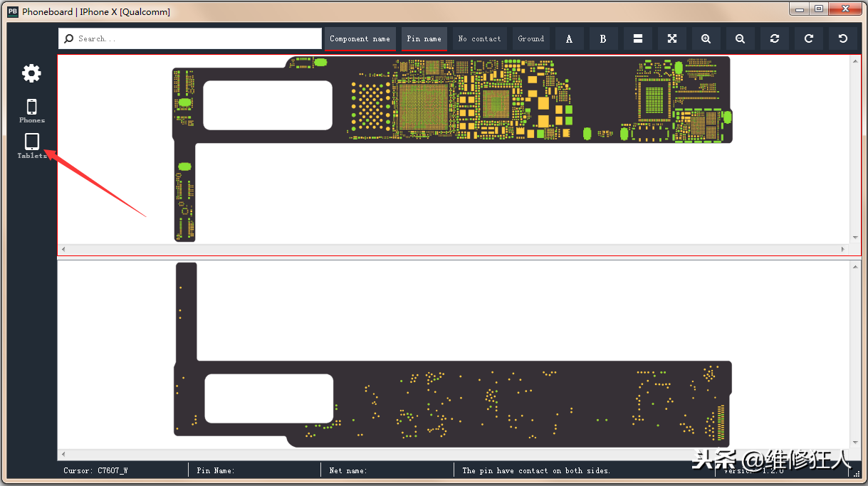
Task: Focus the Search field
Action: (190, 39)
